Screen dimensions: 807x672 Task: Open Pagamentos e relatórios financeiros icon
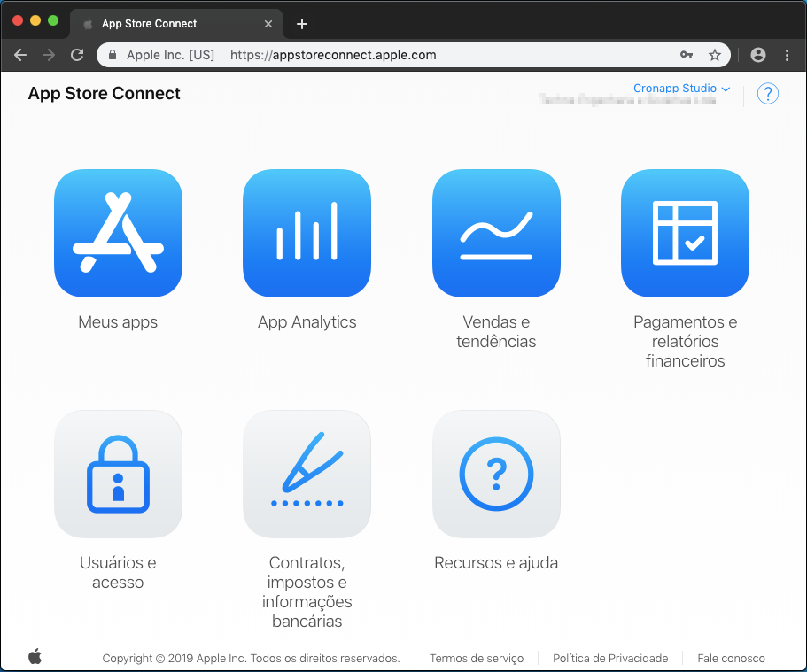tap(685, 233)
